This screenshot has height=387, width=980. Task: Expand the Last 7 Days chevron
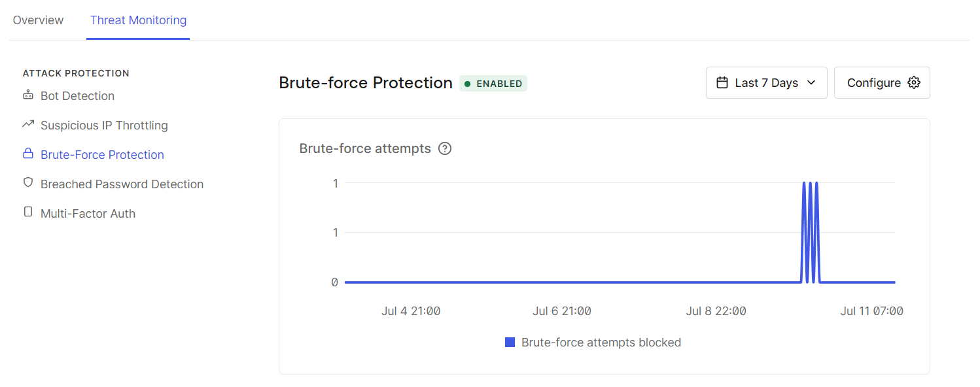pos(811,83)
